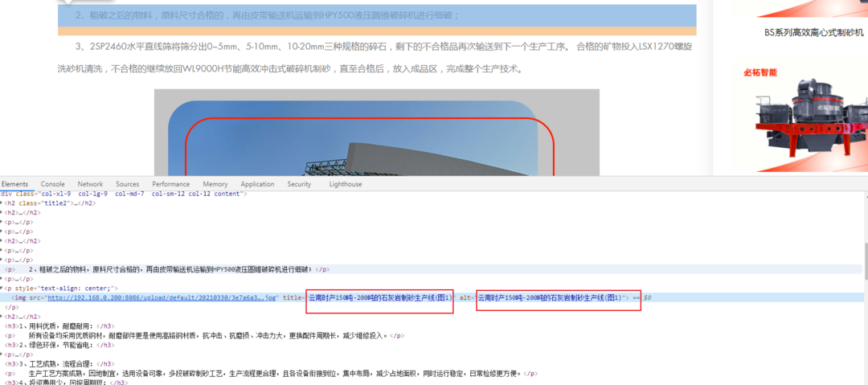Open the BS系列高效离心式制砂机 product link
The image size is (868, 385).
[x=813, y=32]
